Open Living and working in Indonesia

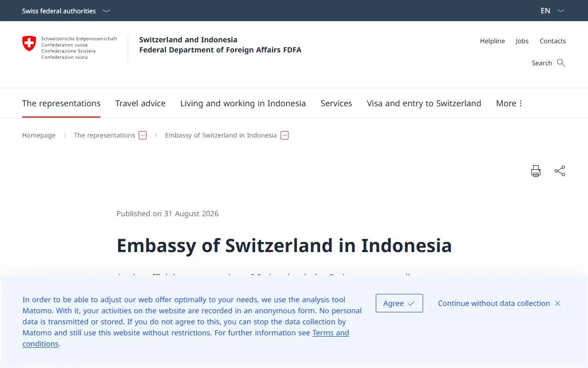tap(243, 103)
